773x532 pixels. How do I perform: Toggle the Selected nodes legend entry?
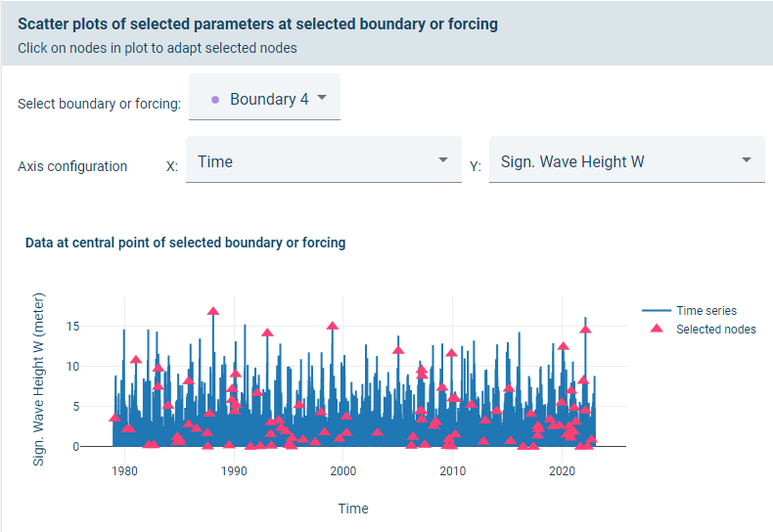pos(715,329)
